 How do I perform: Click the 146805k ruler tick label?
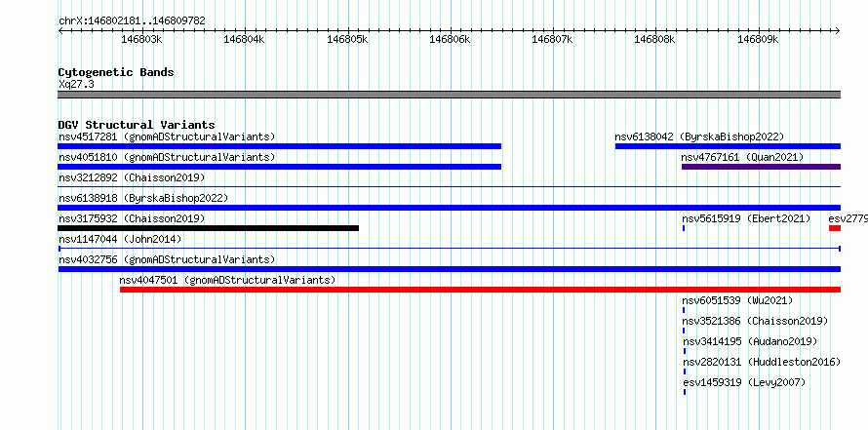pos(347,39)
